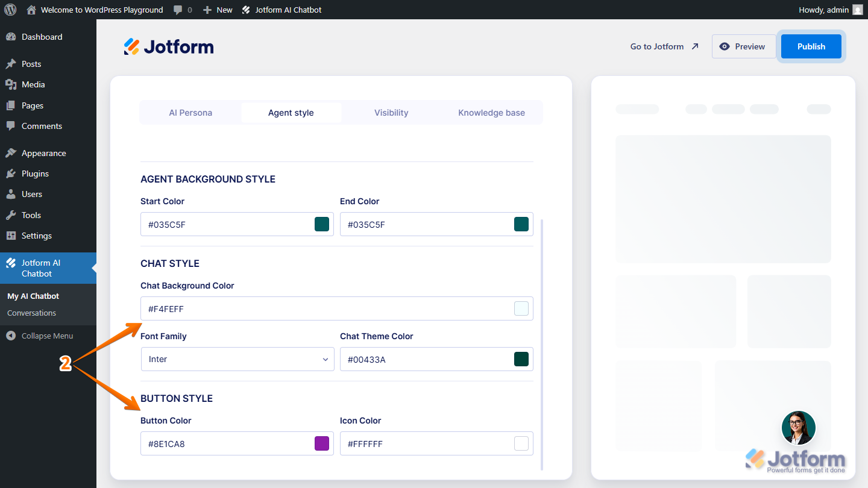Go to the Knowledge base tab
This screenshot has height=488, width=868.
pos(491,113)
